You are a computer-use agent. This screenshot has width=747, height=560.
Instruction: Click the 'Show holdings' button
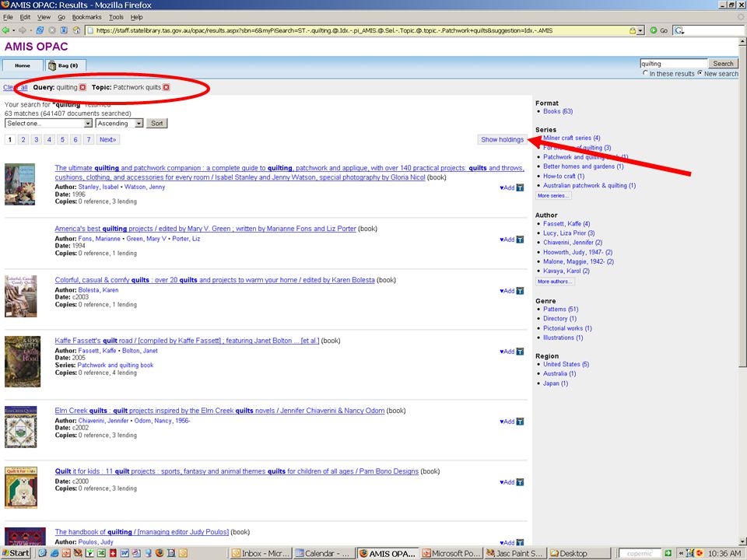tap(502, 139)
